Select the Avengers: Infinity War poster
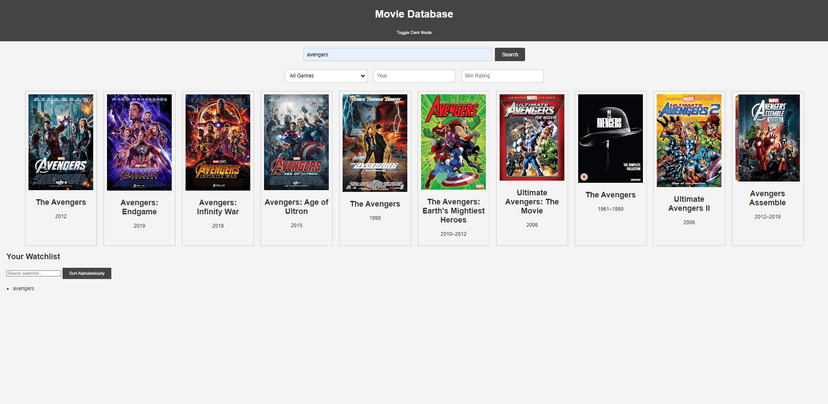This screenshot has height=404, width=828. tap(217, 142)
